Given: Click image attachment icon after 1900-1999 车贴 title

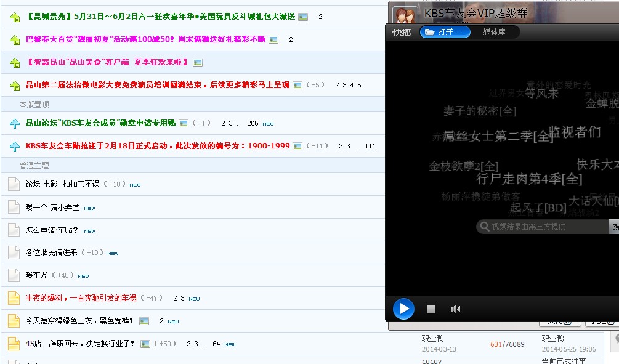Looking at the screenshot, I should (297, 147).
